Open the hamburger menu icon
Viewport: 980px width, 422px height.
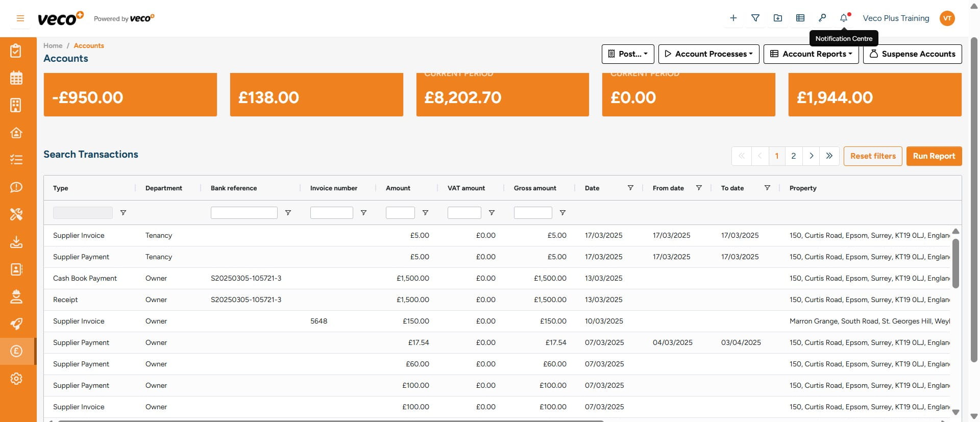point(20,18)
